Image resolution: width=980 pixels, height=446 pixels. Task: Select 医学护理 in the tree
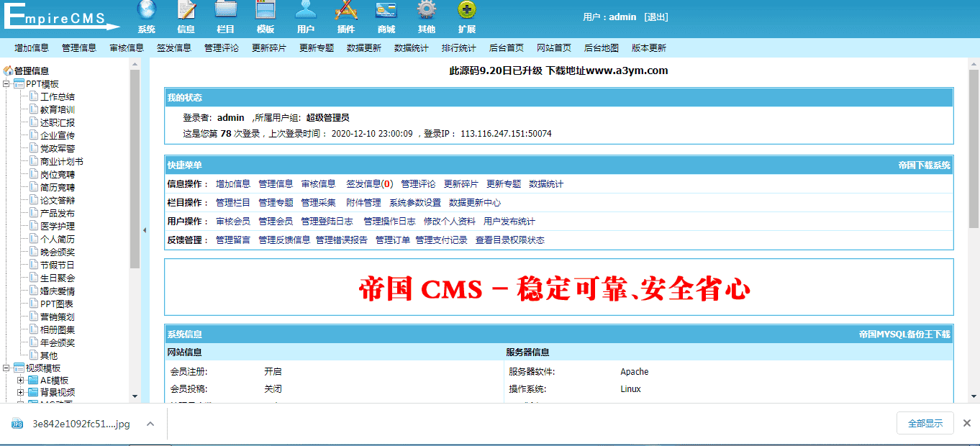(58, 226)
